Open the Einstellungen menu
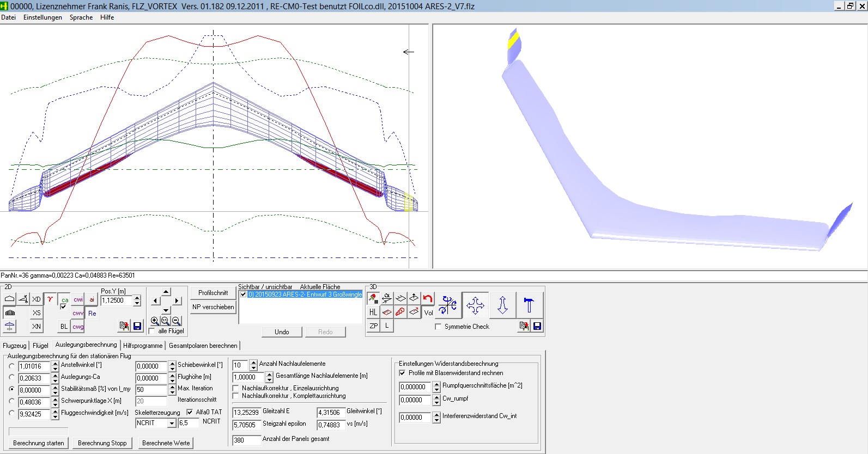 tap(43, 17)
